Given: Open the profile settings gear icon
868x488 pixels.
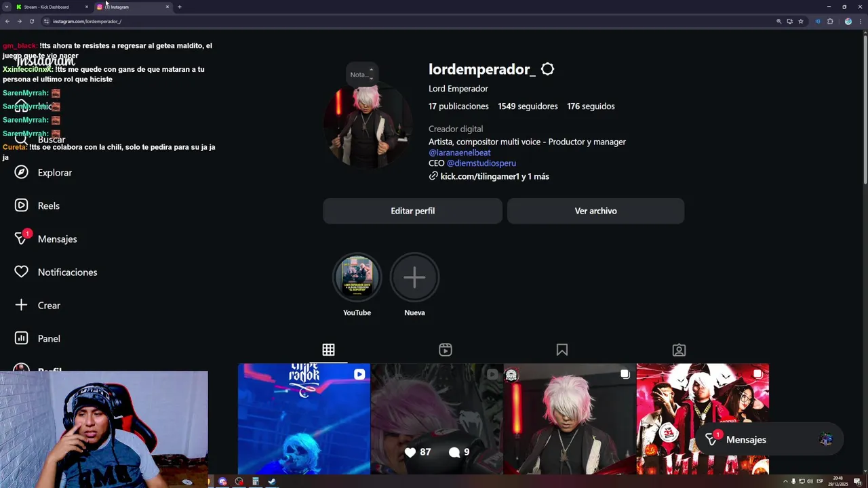Looking at the screenshot, I should pyautogui.click(x=547, y=69).
